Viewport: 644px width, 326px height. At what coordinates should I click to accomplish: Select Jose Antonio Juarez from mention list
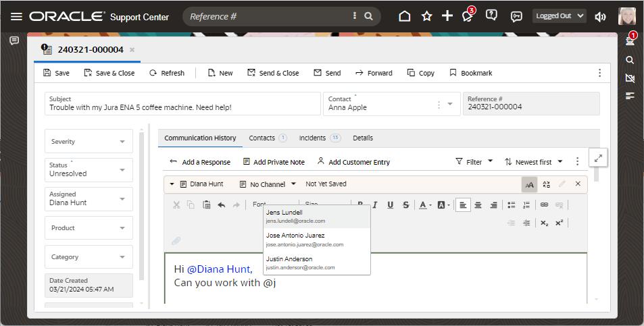[317, 240]
